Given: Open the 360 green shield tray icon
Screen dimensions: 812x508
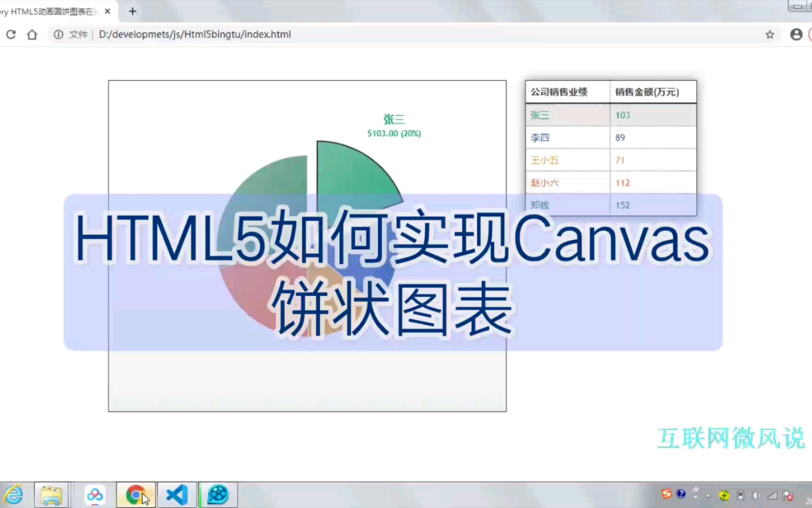Looking at the screenshot, I should [x=724, y=495].
